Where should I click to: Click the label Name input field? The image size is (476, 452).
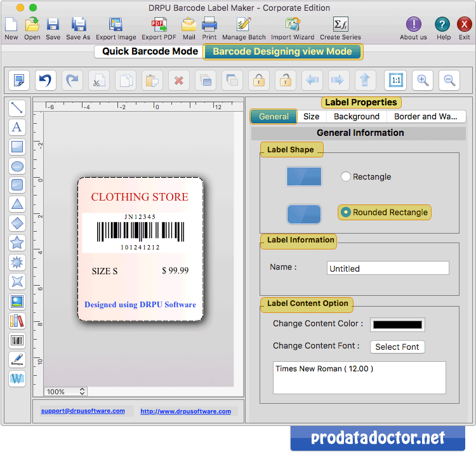click(x=388, y=268)
